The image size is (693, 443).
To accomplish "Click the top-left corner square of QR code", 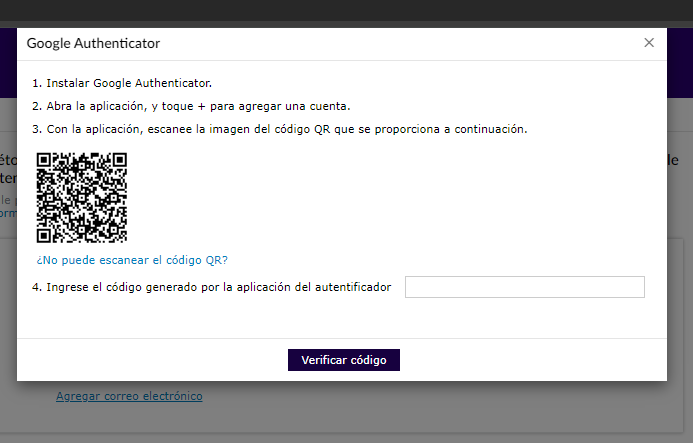I will click(x=46, y=161).
